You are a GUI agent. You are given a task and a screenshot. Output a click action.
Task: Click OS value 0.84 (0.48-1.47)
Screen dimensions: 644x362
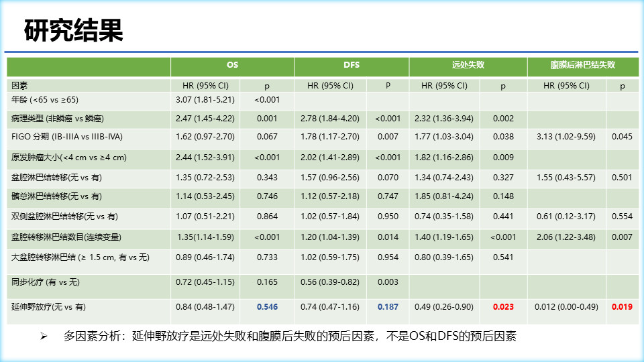click(x=205, y=306)
